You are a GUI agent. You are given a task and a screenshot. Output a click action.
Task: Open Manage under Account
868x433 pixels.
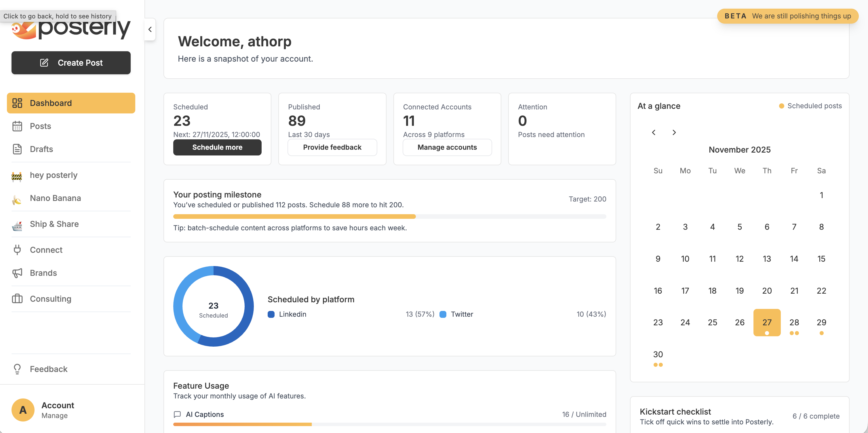[x=54, y=415]
